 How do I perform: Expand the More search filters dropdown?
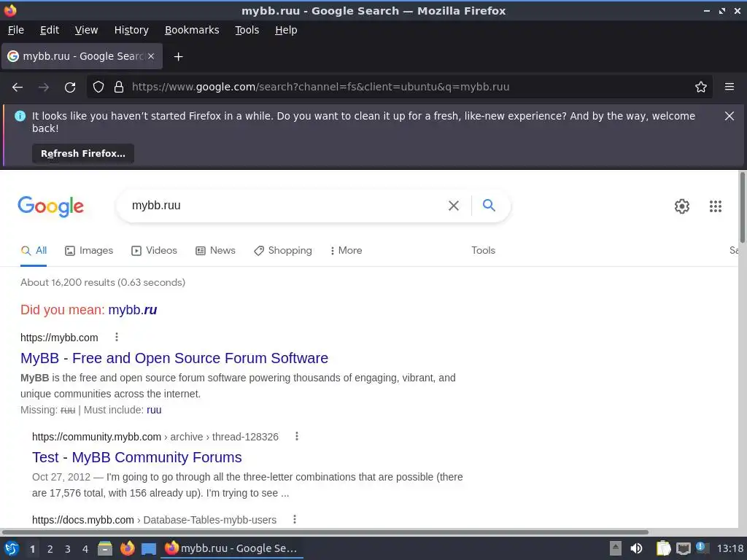click(x=347, y=251)
